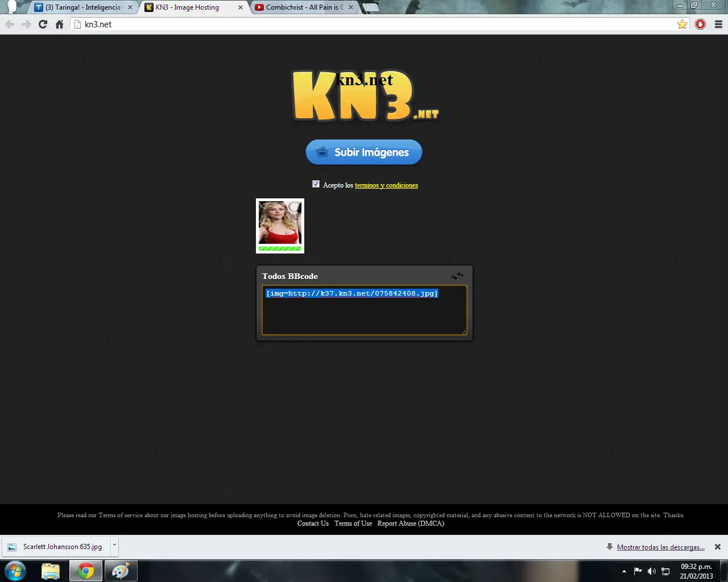Open the Report Abuse (DMCA) link
Viewport: 728px width, 582px height.
[x=411, y=523]
